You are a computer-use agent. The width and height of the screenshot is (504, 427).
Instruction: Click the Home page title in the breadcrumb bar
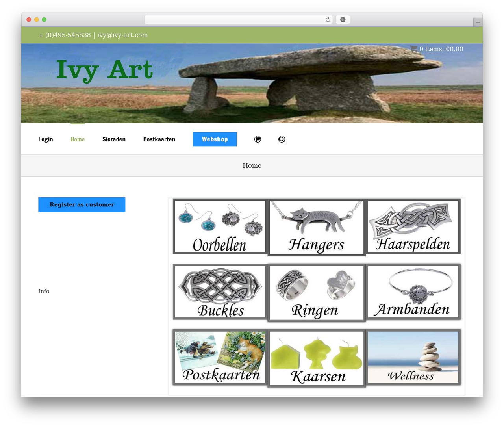[x=252, y=166]
